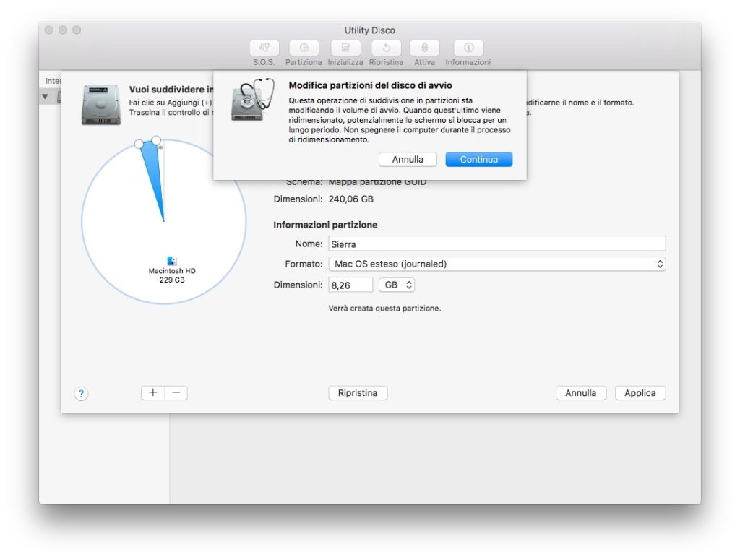Remove the partition with the minus button
Viewport: 740px width, 560px height.
tap(176, 392)
